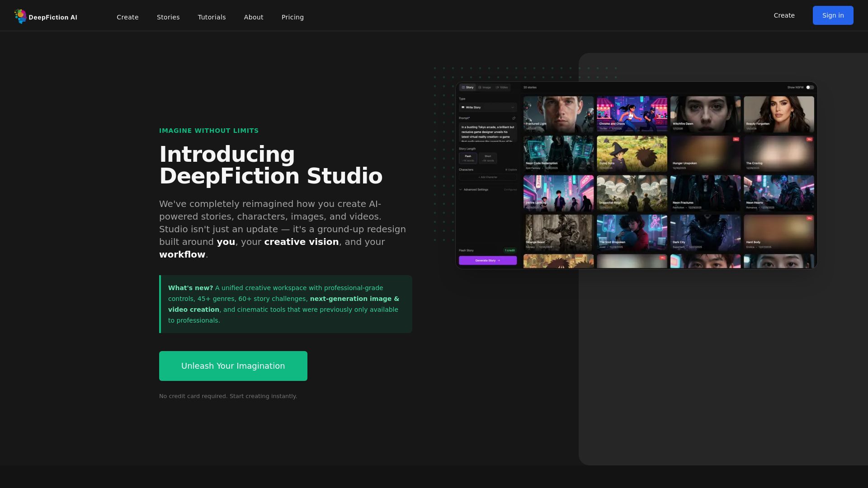Click the Add Character field
Image resolution: width=868 pixels, height=488 pixels.
(488, 177)
